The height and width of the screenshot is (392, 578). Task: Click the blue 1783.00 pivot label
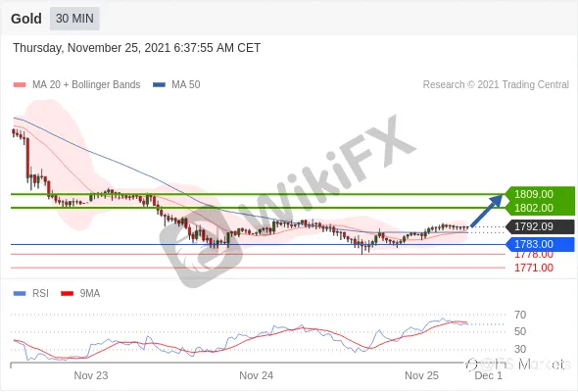(541, 244)
